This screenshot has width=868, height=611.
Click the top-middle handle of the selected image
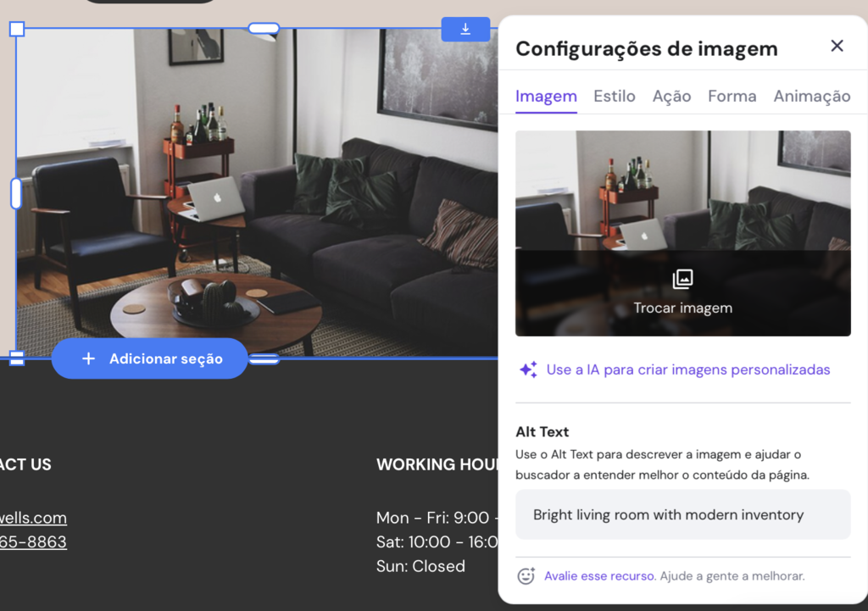(264, 28)
